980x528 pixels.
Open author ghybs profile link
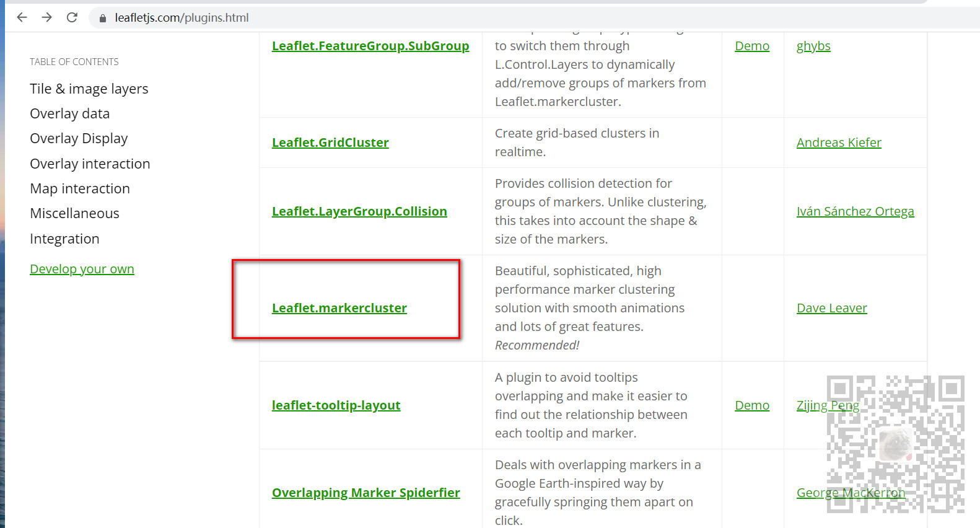coord(813,46)
